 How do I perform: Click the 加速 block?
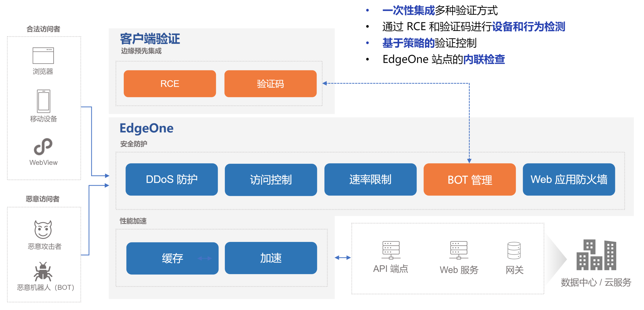pos(271,258)
